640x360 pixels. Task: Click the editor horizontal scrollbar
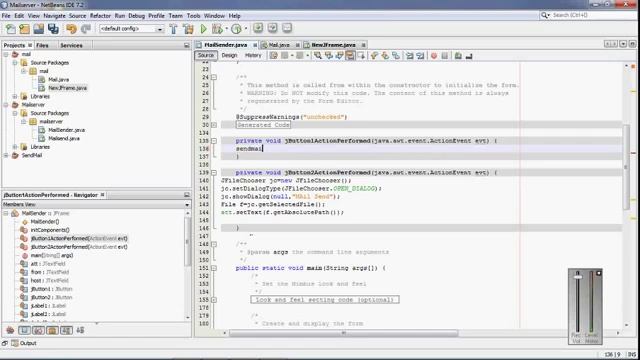[343, 333]
